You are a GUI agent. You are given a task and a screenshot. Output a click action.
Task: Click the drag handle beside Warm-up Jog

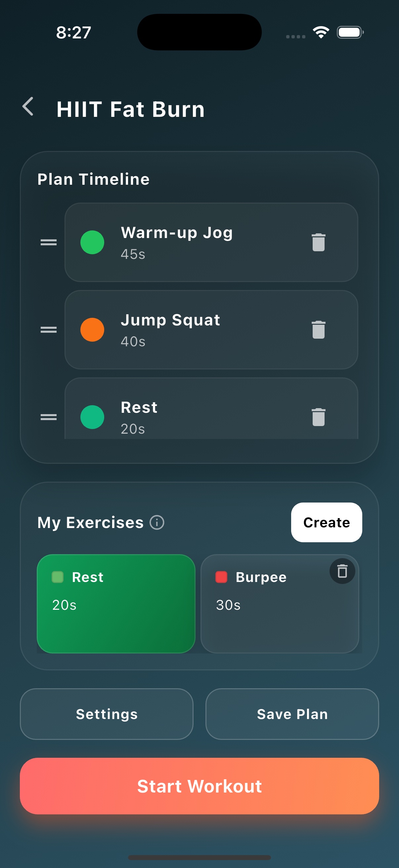pyautogui.click(x=47, y=242)
